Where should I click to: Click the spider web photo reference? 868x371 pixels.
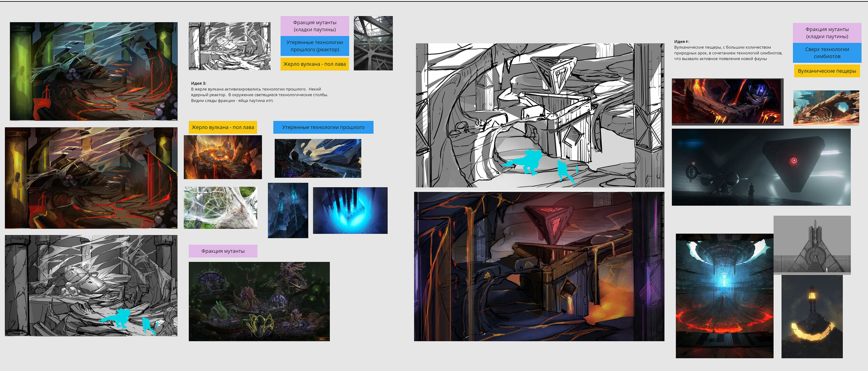(x=220, y=208)
